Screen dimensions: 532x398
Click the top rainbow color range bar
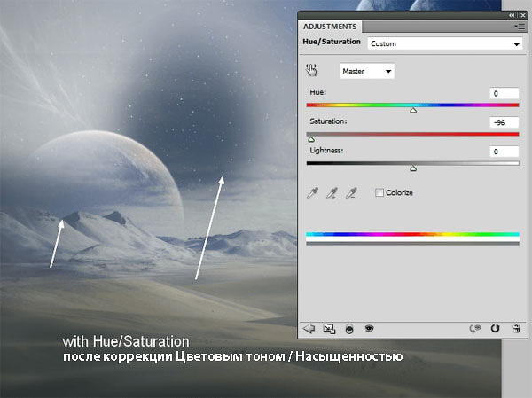pos(412,234)
